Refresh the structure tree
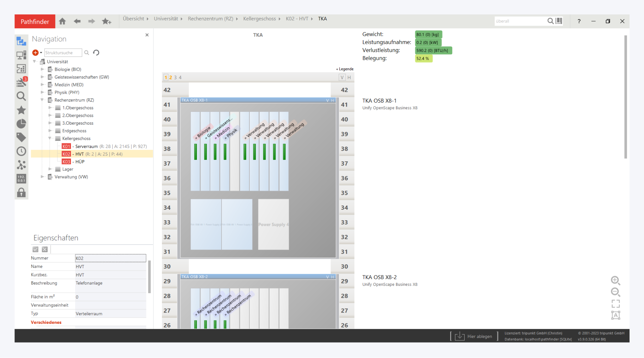The height and width of the screenshot is (358, 644). (x=96, y=53)
